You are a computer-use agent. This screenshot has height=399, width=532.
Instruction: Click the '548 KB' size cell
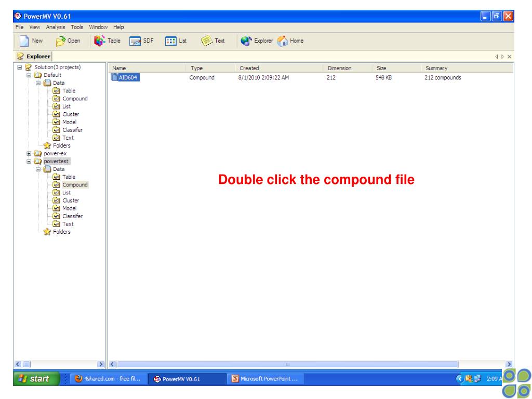(x=383, y=78)
